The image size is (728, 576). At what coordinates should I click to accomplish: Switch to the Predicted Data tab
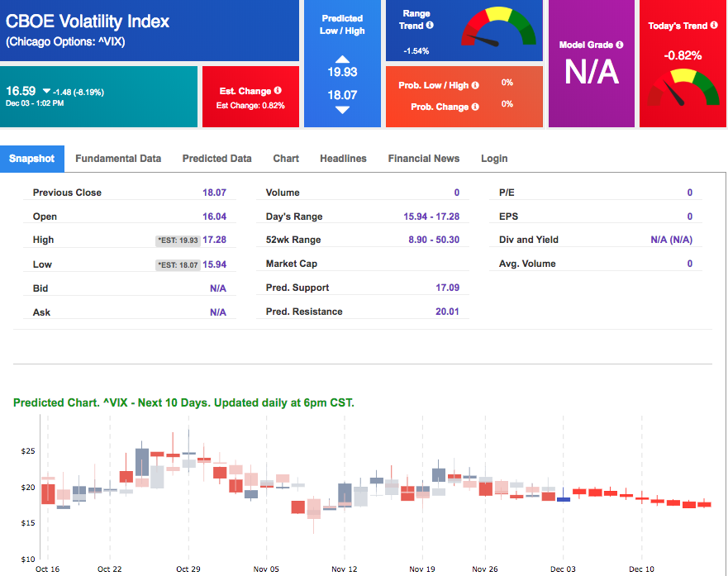point(216,159)
